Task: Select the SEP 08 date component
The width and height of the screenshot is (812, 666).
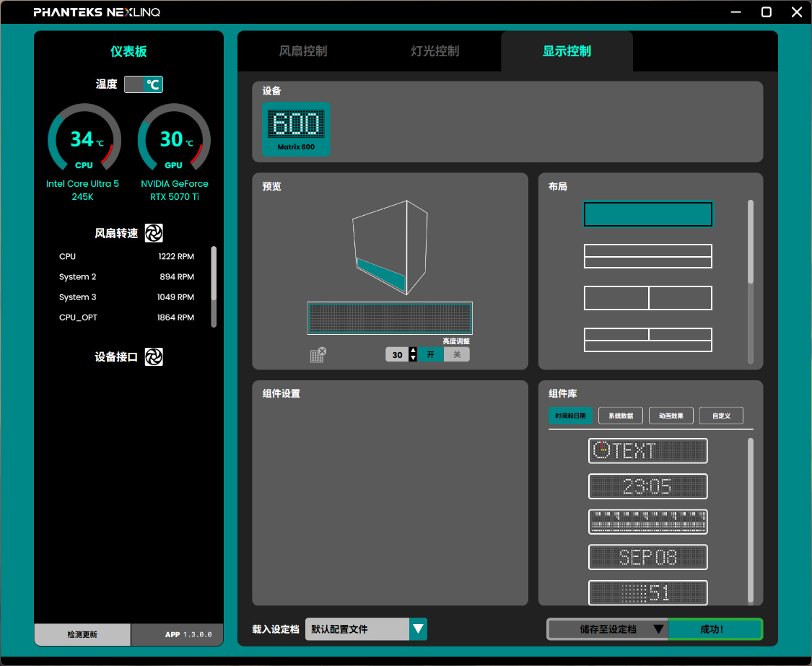Action: [x=648, y=557]
